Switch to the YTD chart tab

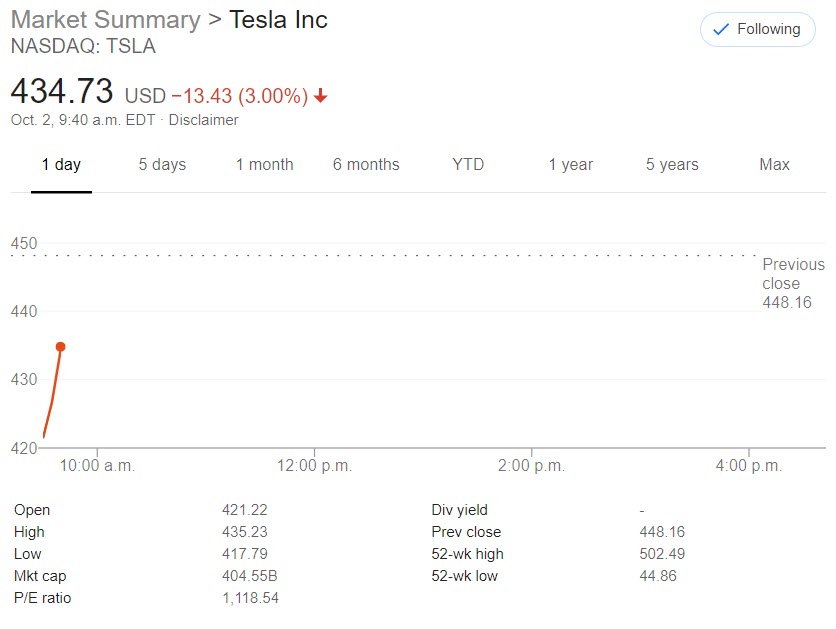point(467,164)
